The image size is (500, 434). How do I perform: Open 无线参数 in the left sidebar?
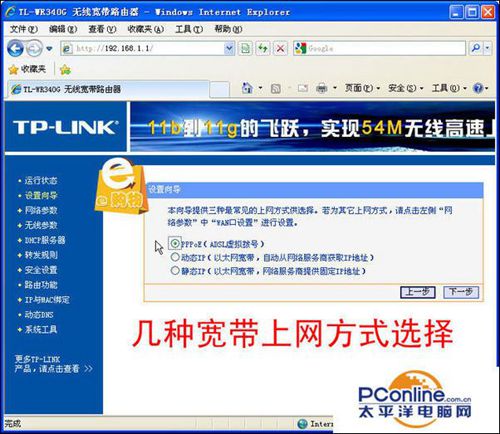(x=41, y=225)
